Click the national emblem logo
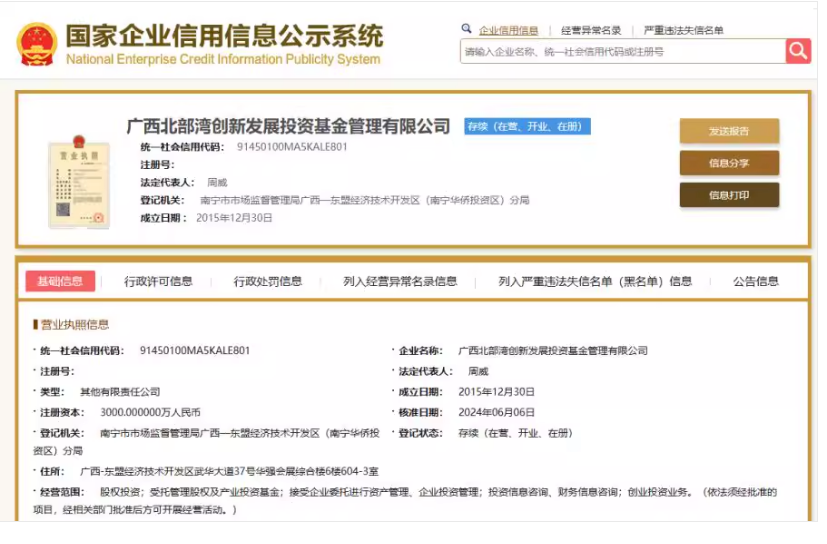 click(x=36, y=44)
